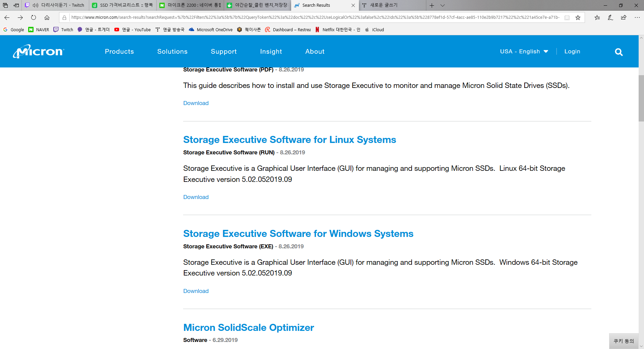644x349 pixels.
Task: Open the favorites hub icon
Action: tap(597, 17)
